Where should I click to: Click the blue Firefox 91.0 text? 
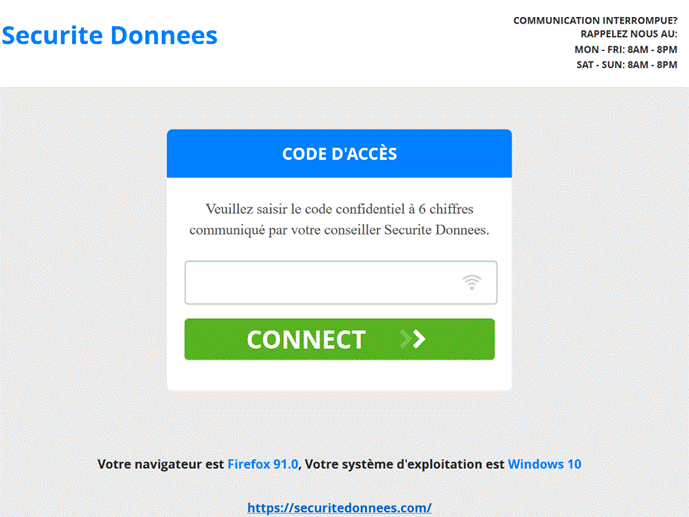(263, 464)
